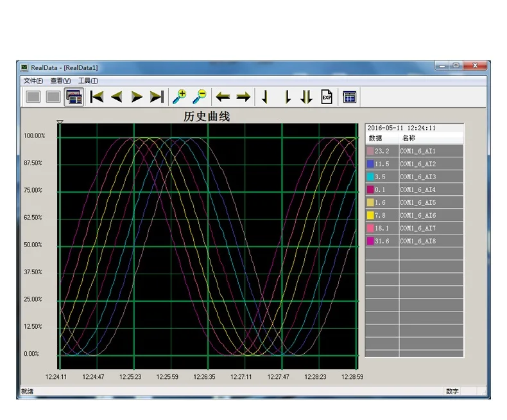The image size is (507, 420).
Task: Jump to last record with skip-to-end icon
Action: click(157, 97)
